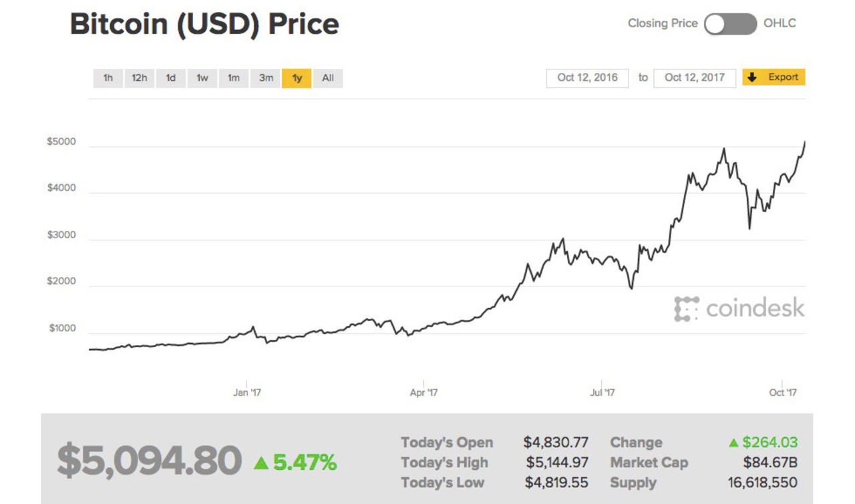Set the toggle back to Closing Price
The image size is (855, 504).
713,22
